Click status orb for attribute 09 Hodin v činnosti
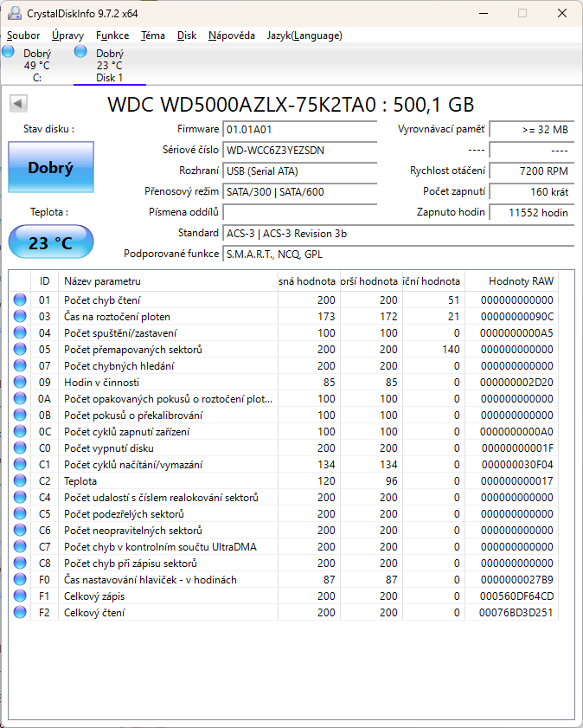This screenshot has height=728, width=583. [x=20, y=382]
